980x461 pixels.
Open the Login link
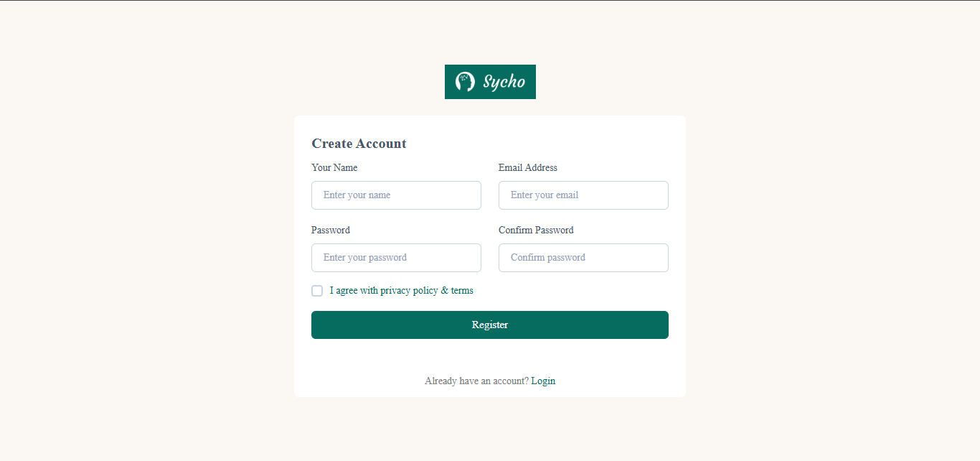click(543, 381)
